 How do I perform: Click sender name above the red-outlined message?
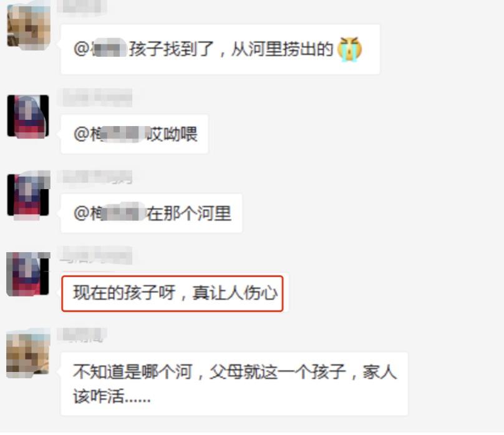point(96,255)
